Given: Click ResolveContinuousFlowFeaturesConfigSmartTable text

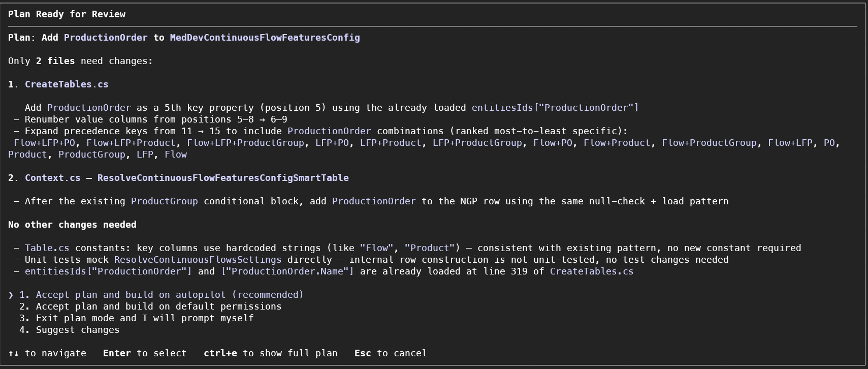Looking at the screenshot, I should [x=223, y=178].
